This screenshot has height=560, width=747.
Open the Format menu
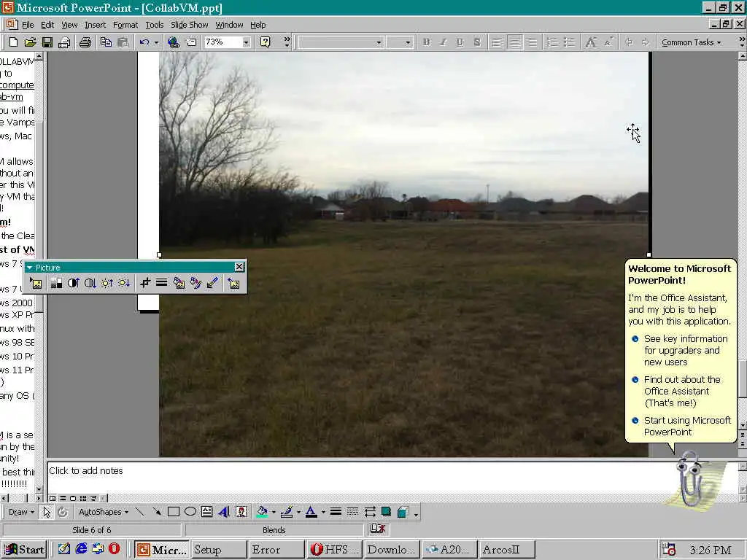(x=125, y=25)
